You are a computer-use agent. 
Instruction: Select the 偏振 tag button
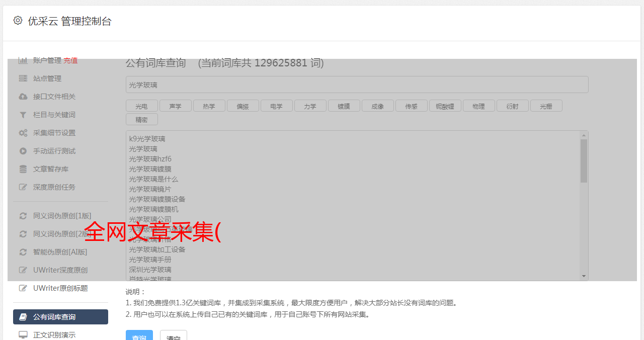(243, 106)
